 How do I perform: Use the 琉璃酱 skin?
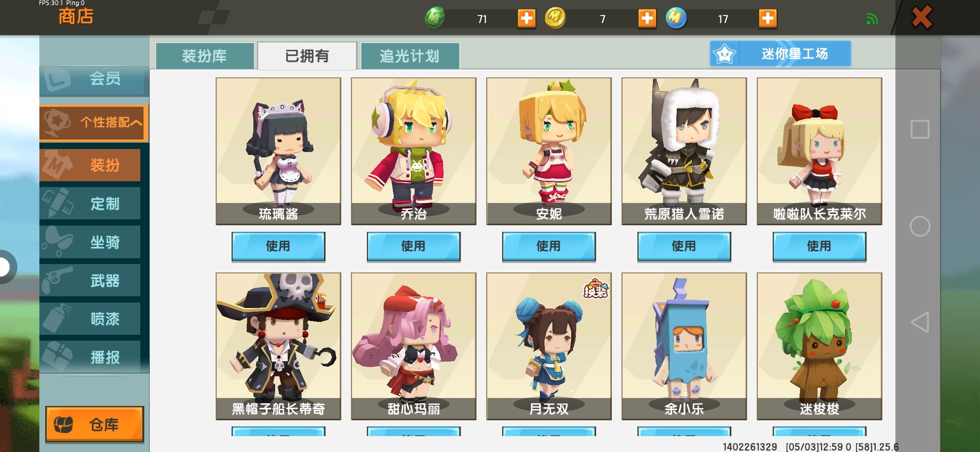[x=278, y=246]
